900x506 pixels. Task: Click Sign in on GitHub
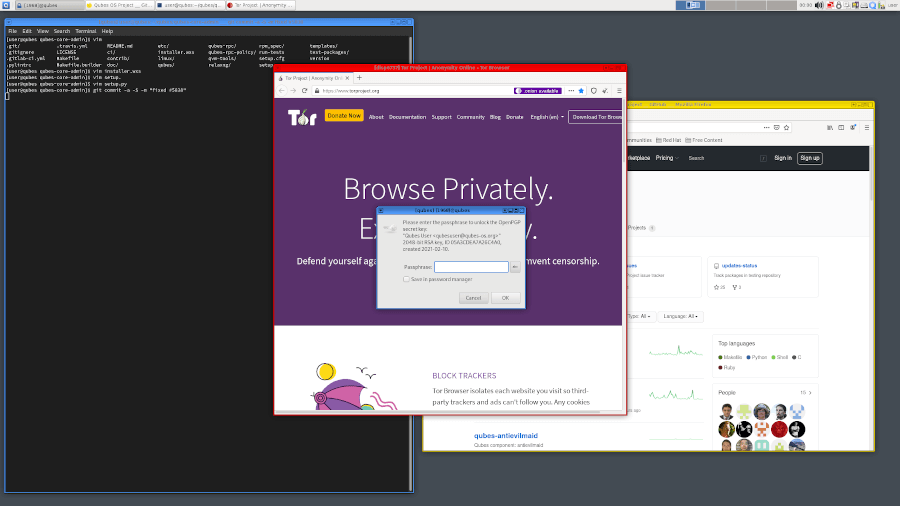point(783,158)
